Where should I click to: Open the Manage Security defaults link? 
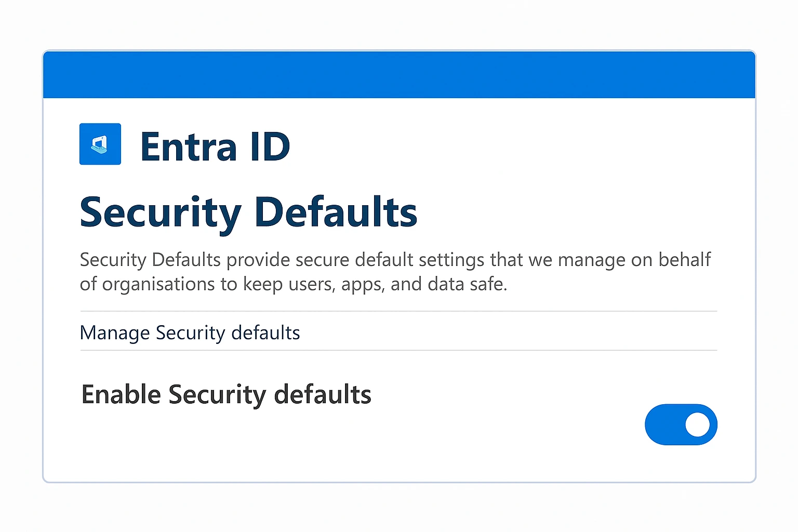click(x=190, y=333)
